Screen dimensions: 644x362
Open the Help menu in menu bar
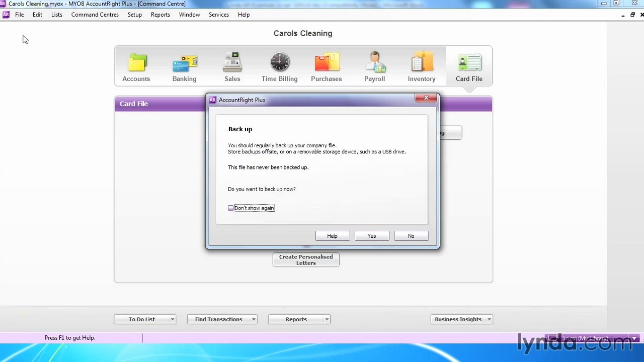coord(244,15)
